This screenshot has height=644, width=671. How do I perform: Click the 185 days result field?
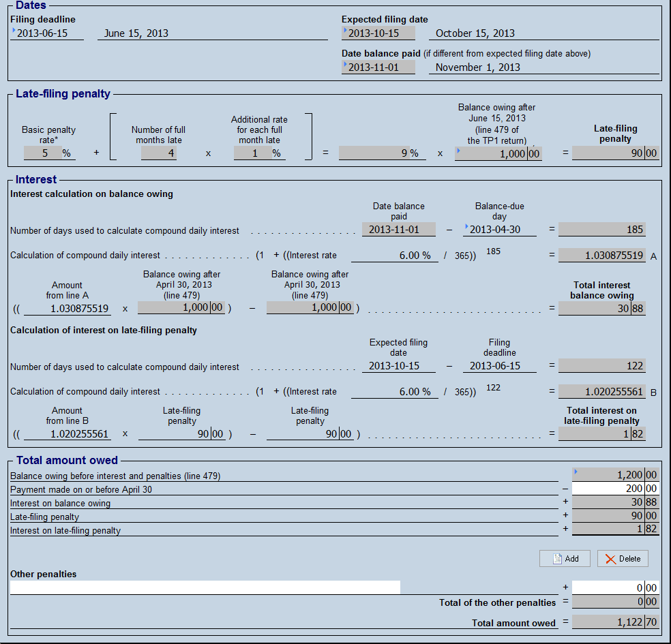click(601, 229)
